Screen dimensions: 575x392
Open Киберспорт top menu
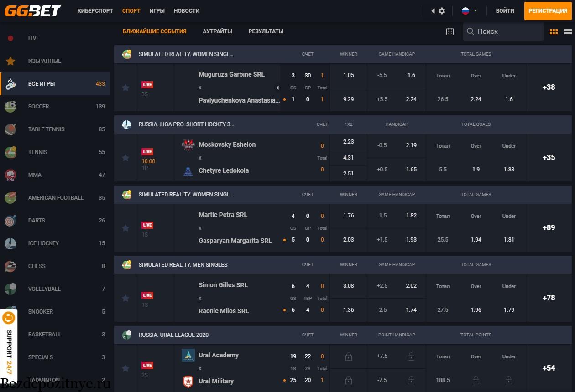click(95, 11)
